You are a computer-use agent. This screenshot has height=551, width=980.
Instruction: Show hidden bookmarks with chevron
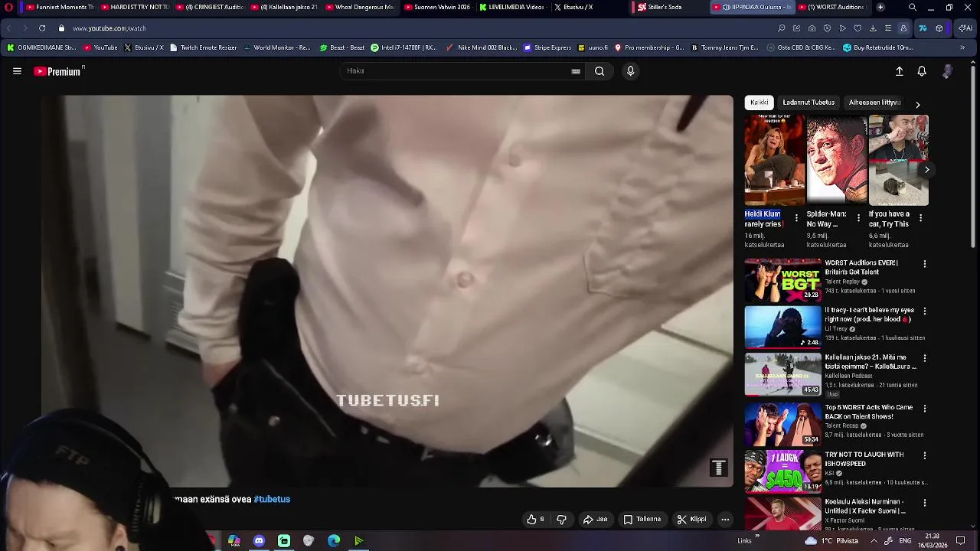962,47
